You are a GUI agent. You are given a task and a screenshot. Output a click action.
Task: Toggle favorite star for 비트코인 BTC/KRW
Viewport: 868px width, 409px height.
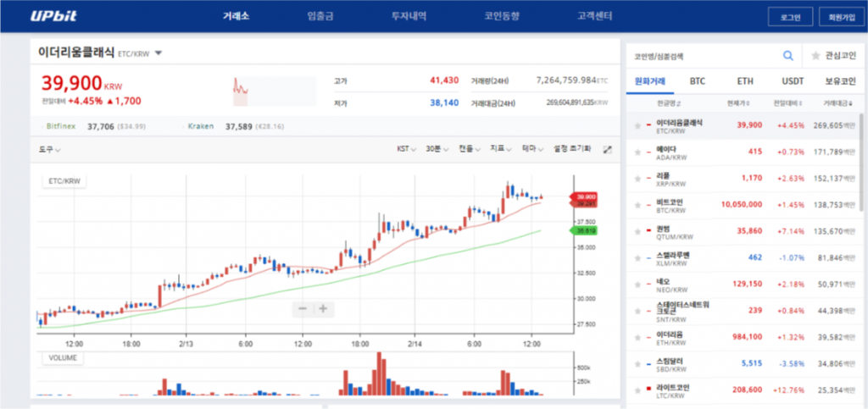pyautogui.click(x=637, y=204)
